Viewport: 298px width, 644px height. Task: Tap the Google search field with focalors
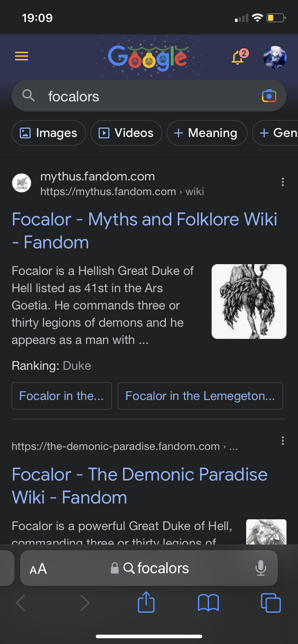[144, 96]
